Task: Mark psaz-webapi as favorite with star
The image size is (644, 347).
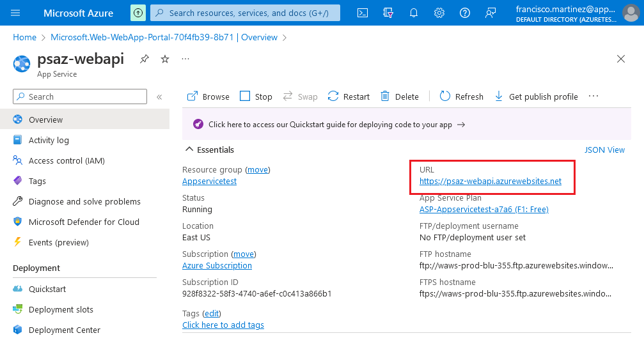Action: tap(165, 59)
